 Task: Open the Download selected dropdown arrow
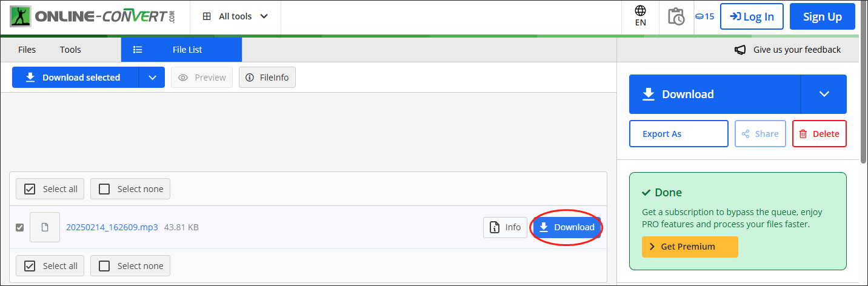[152, 78]
